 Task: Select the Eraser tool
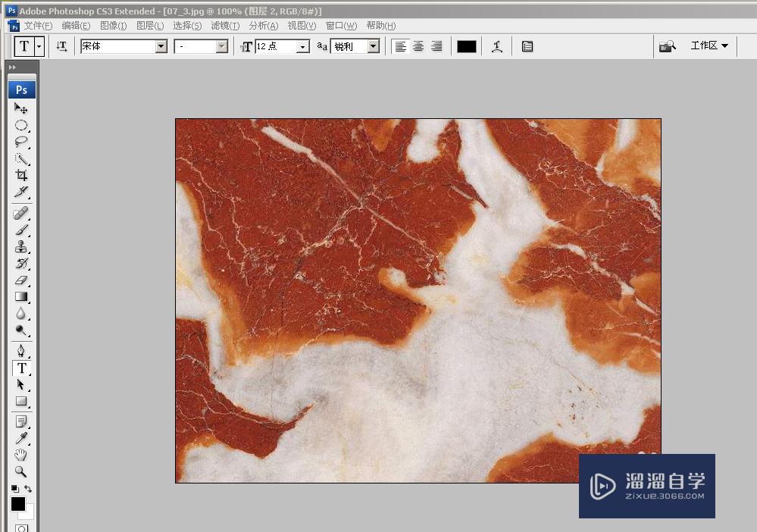point(20,280)
